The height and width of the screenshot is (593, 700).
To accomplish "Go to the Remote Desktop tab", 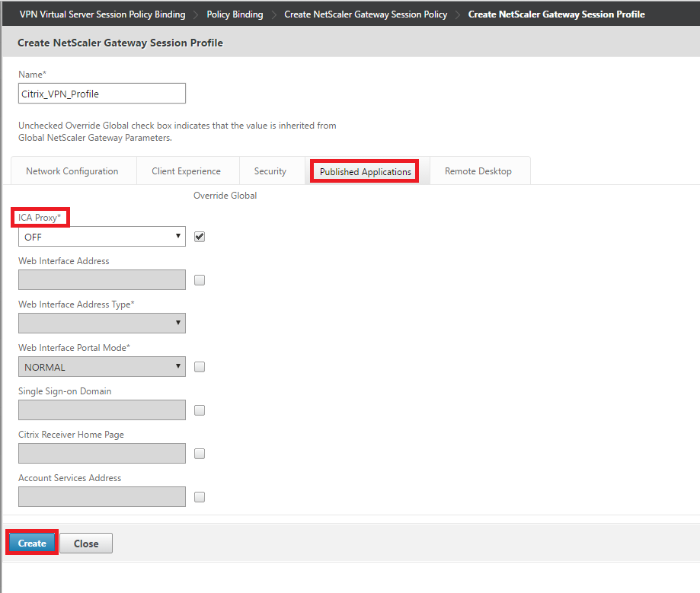I will [478, 171].
